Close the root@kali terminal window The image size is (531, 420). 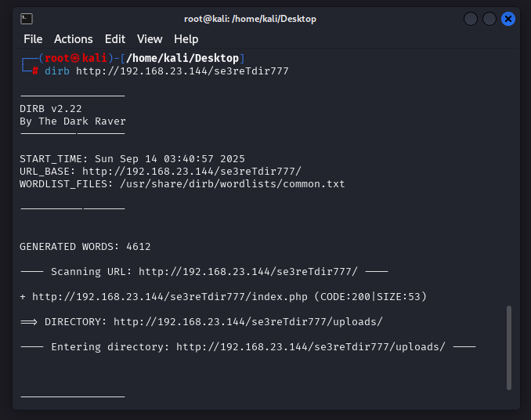(x=508, y=18)
